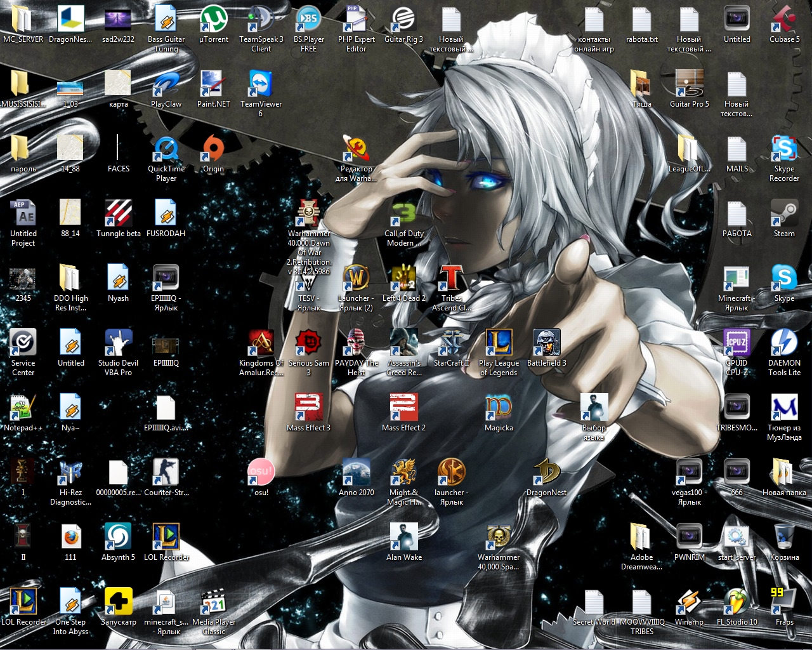Open the Steam shortcut
This screenshot has width=812, height=650.
point(785,213)
